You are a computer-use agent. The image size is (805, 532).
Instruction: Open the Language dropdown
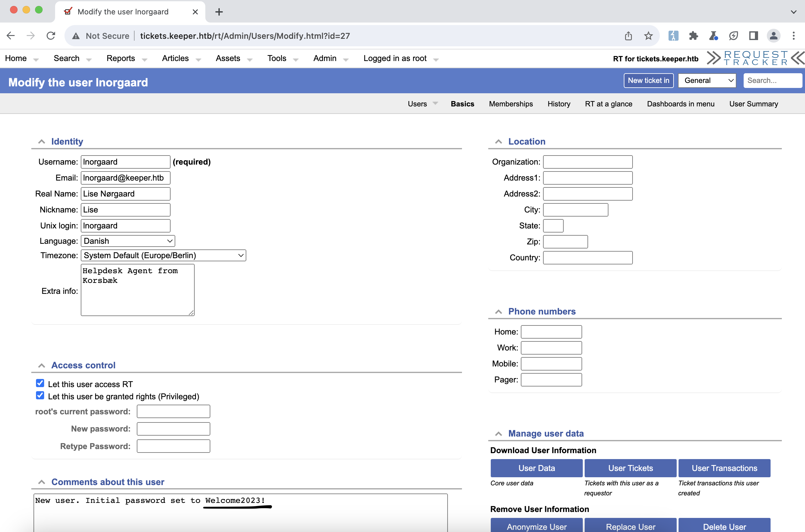click(x=128, y=241)
